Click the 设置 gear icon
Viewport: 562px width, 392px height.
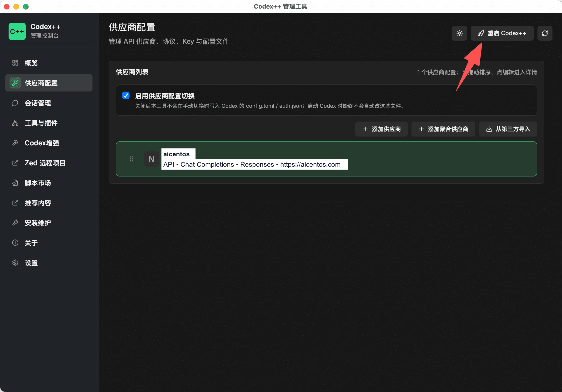pyautogui.click(x=15, y=263)
